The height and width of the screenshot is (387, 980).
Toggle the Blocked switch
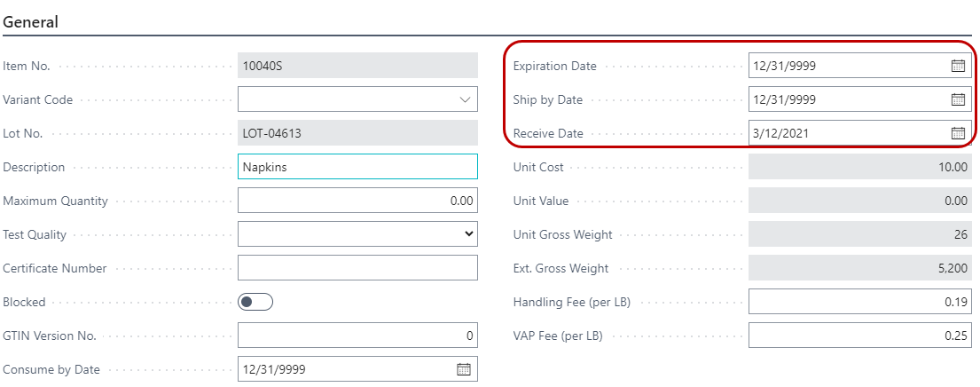click(255, 302)
